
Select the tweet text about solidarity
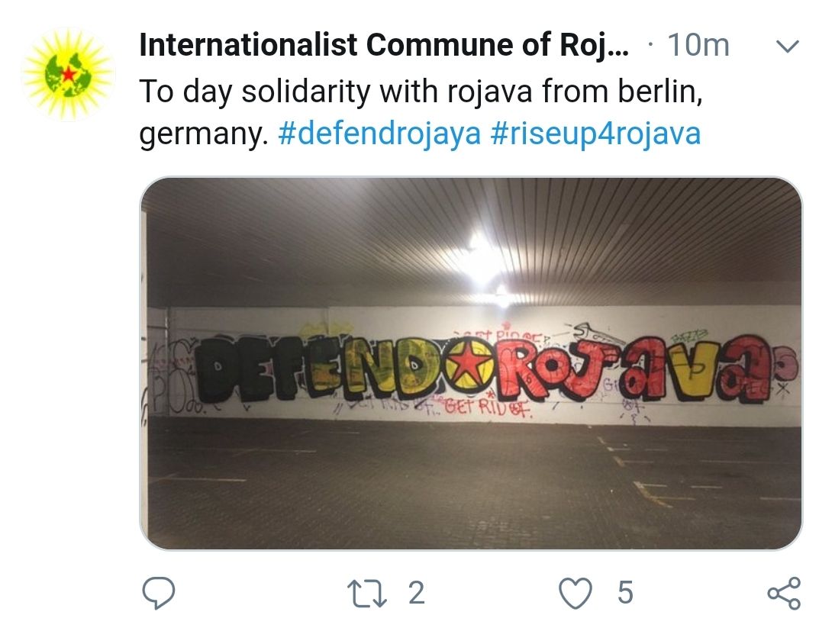421,112
